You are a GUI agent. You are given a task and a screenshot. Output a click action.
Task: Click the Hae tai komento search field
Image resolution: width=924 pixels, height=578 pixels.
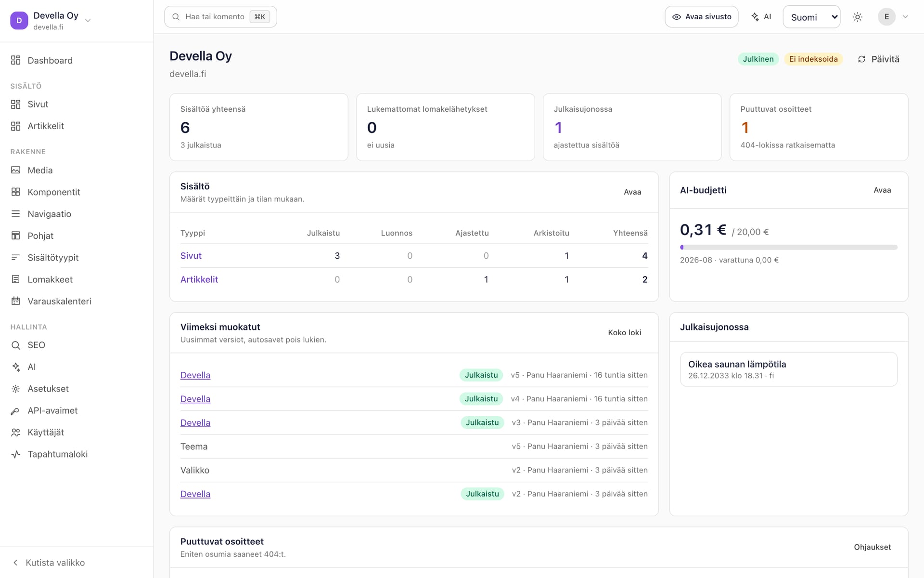[220, 17]
